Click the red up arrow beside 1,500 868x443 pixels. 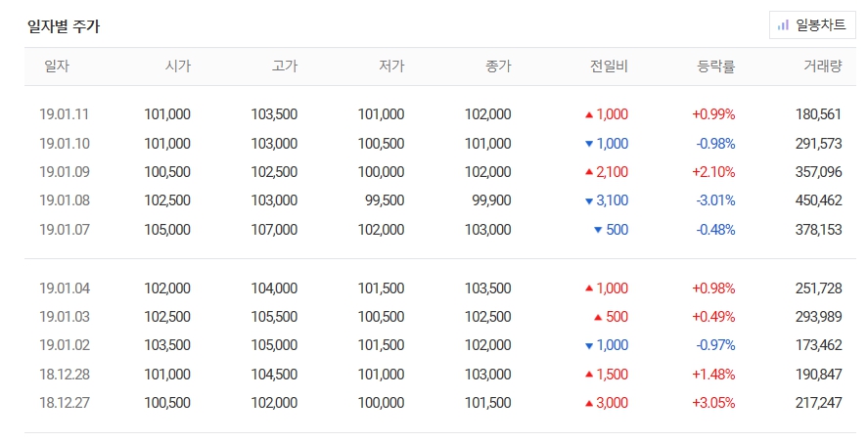coord(589,375)
